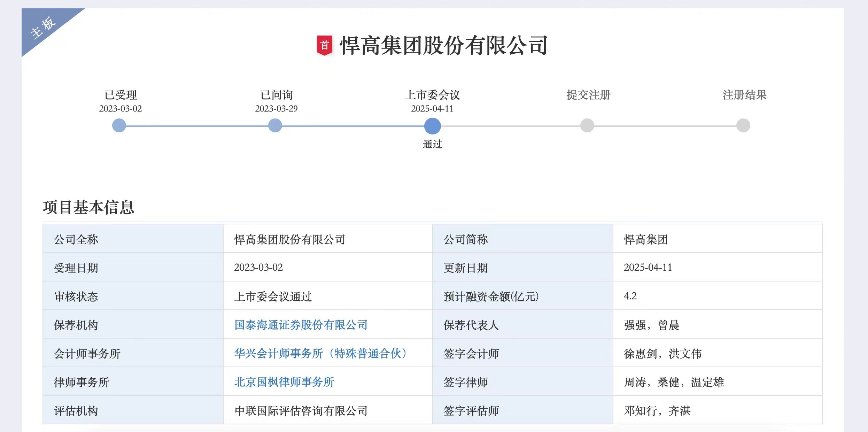Open the 华兴会计师事务所（特殊普通合伙） link
868x432 pixels.
click(x=320, y=354)
